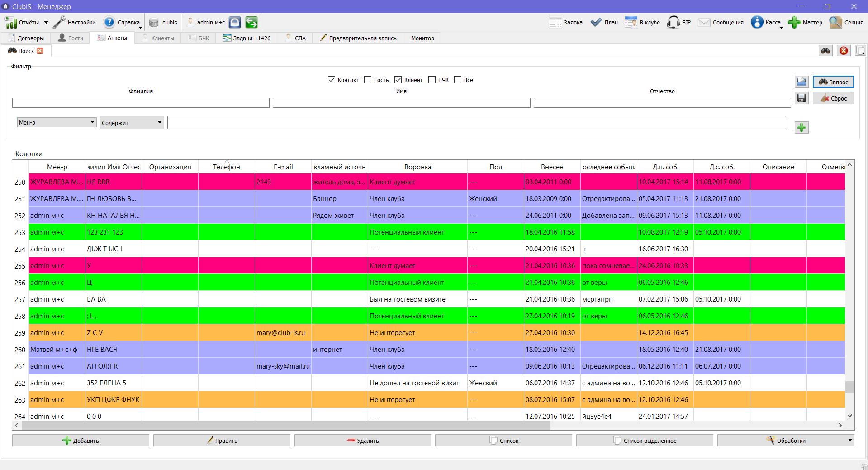Click the table's horizontal scrollbar thumb
The image size is (868, 470).
[x=286, y=425]
